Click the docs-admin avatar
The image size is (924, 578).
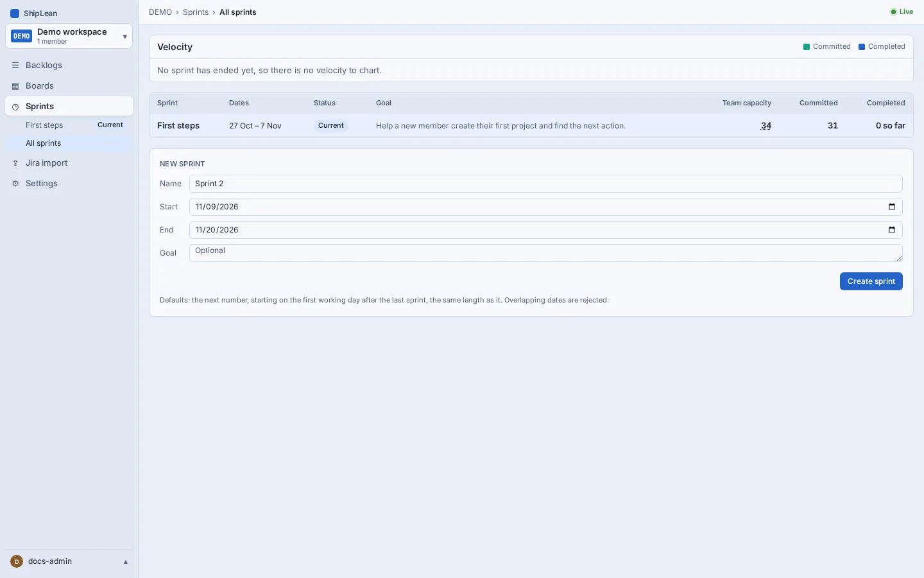17,561
